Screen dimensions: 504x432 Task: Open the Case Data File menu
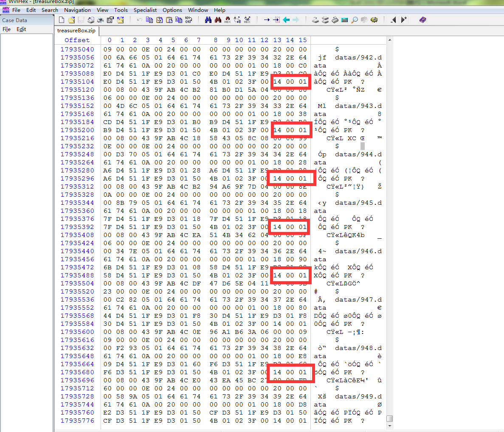(7, 29)
